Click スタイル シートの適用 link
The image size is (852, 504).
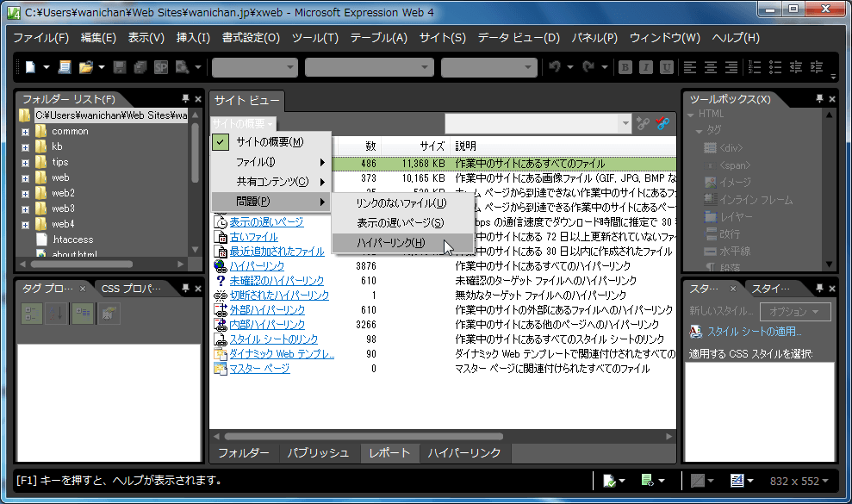(x=754, y=332)
